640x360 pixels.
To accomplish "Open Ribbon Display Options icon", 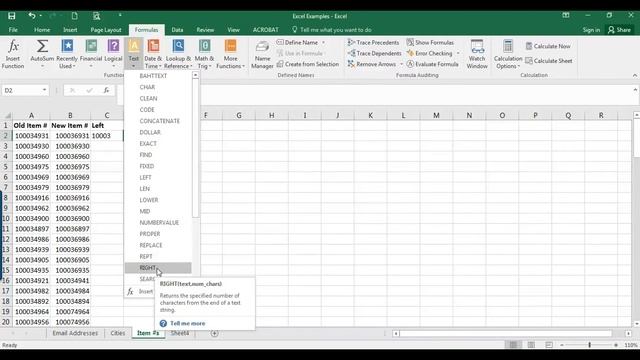I will [x=566, y=16].
